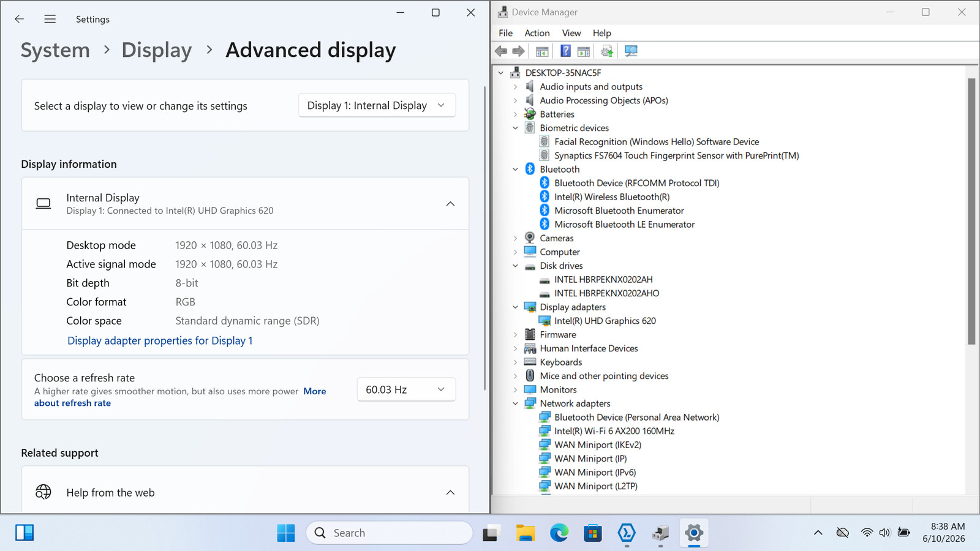This screenshot has width=980, height=551.
Task: Switch to the blue hexagon terminal app on taskbar
Action: pyautogui.click(x=627, y=533)
